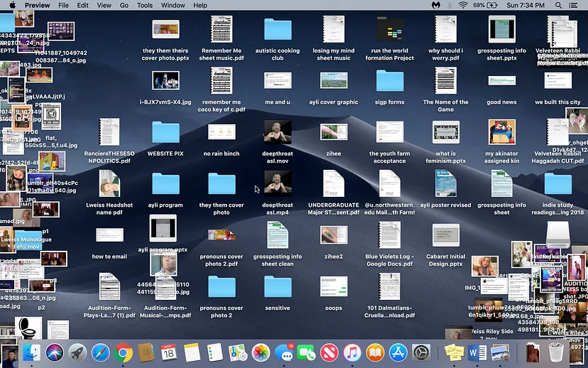The image size is (588, 368).
Task: Open Microsoft Word from the dock
Action: pos(477,352)
